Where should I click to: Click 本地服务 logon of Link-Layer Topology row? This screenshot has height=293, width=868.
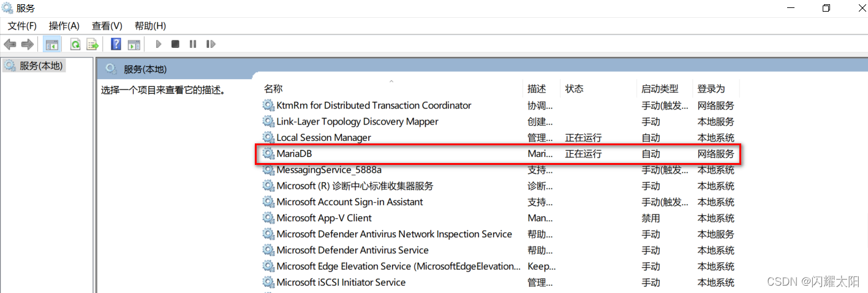715,121
